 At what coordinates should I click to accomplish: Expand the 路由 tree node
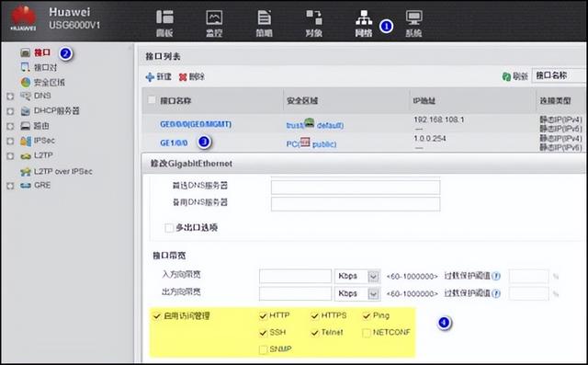point(10,127)
